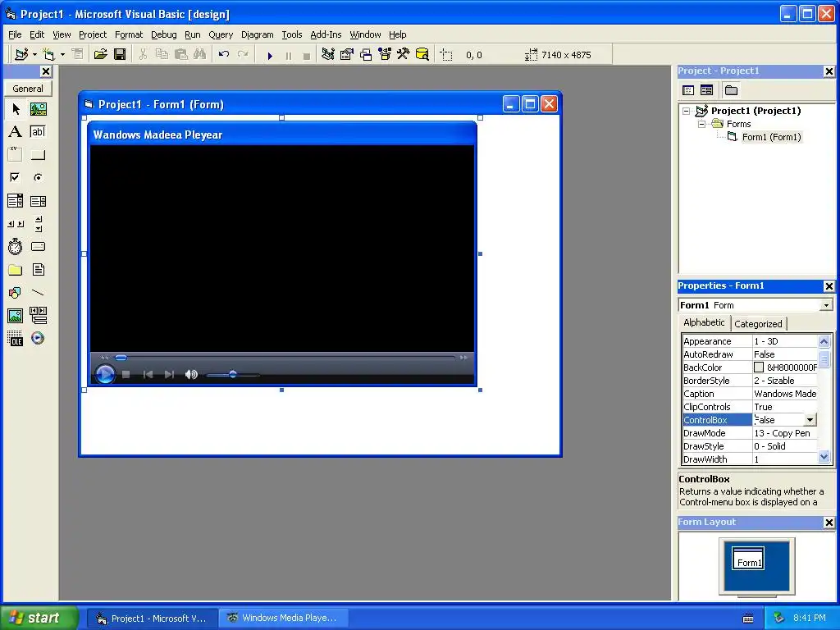This screenshot has height=630, width=840.
Task: Select the CheckBox tool
Action: (16, 177)
